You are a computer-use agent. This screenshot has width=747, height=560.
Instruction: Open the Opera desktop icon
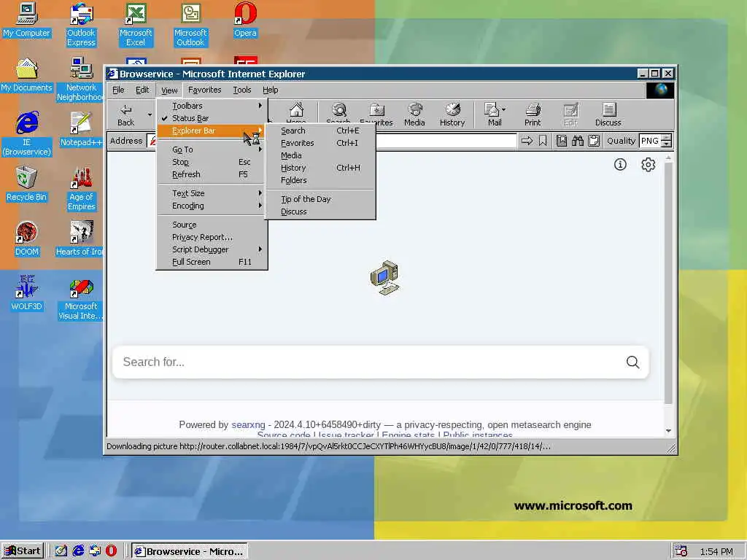point(245,20)
